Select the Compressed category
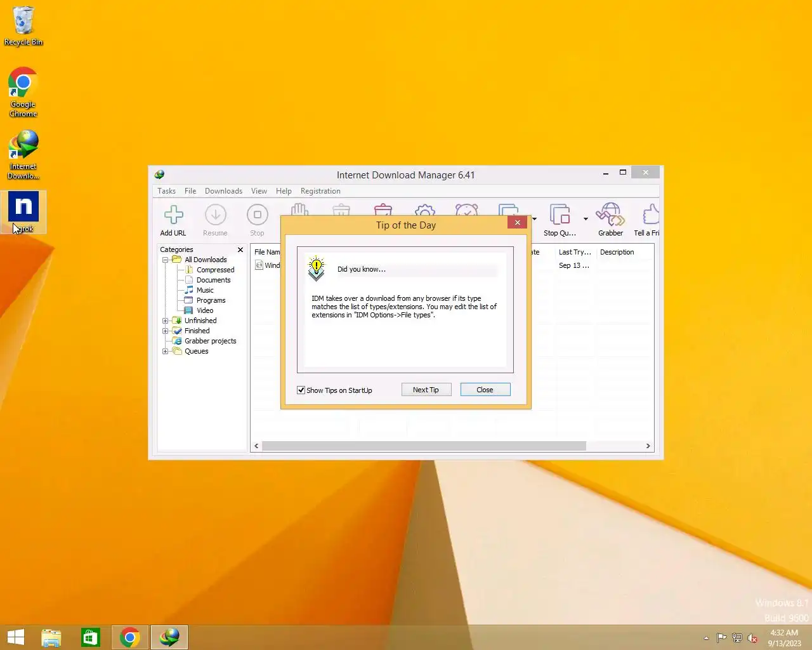The image size is (812, 650). click(x=215, y=270)
